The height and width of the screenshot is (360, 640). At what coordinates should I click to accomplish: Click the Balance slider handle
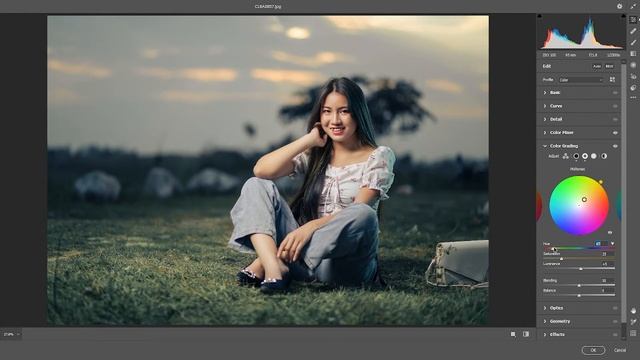[x=579, y=296]
